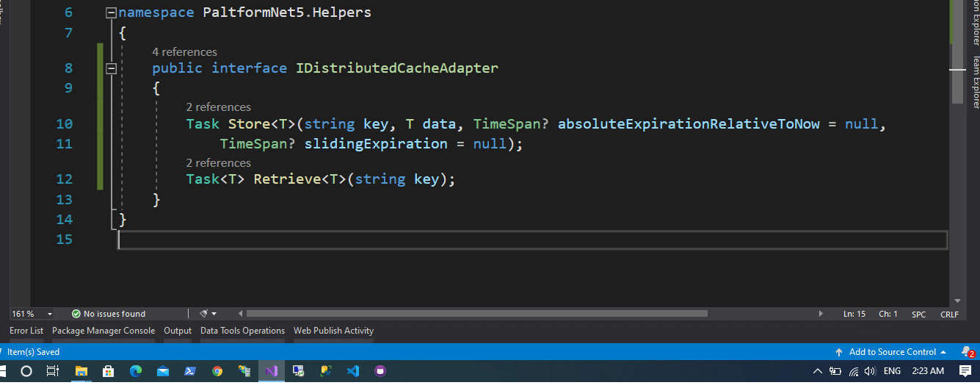The height and width of the screenshot is (388, 980).
Task: Open the 2:23 AM clock flyout
Action: 927,371
